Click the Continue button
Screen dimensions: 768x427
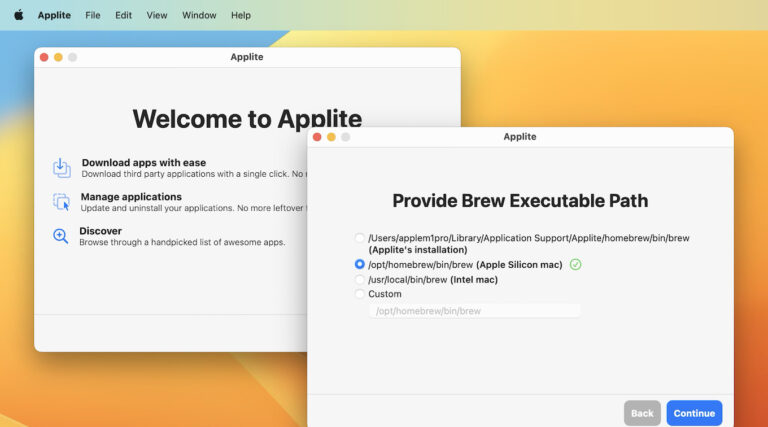pyautogui.click(x=694, y=413)
